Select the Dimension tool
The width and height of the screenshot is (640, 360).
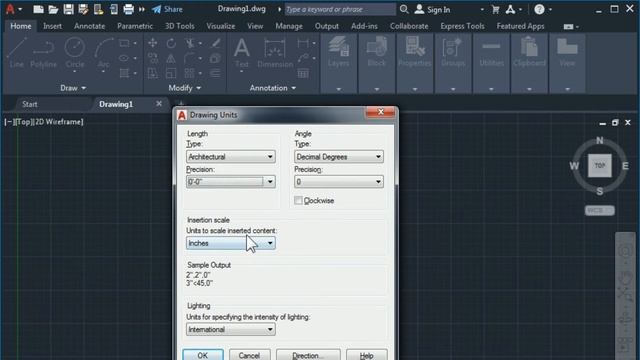(275, 52)
